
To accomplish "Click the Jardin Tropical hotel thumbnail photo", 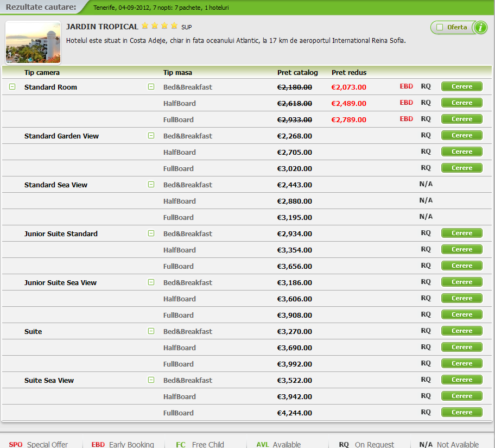I will tap(33, 40).
